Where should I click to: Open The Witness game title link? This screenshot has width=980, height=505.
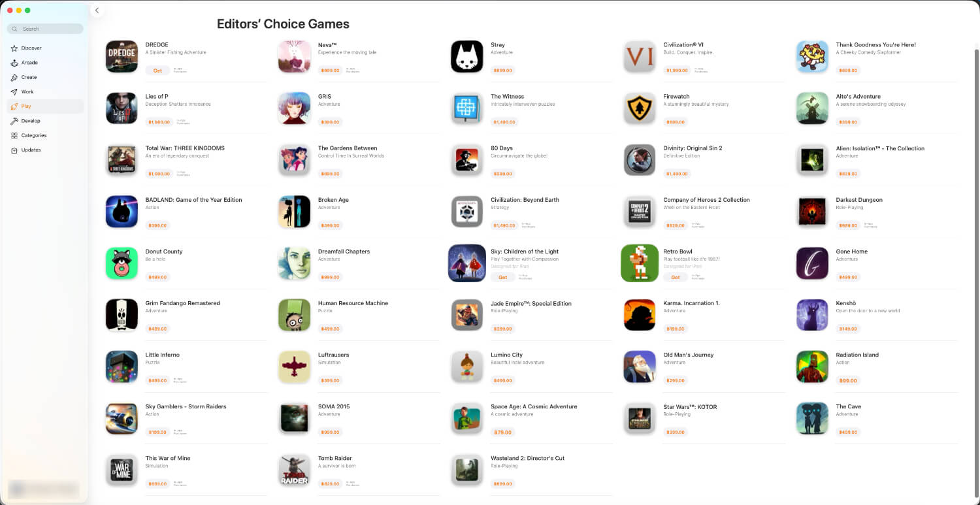[508, 97]
